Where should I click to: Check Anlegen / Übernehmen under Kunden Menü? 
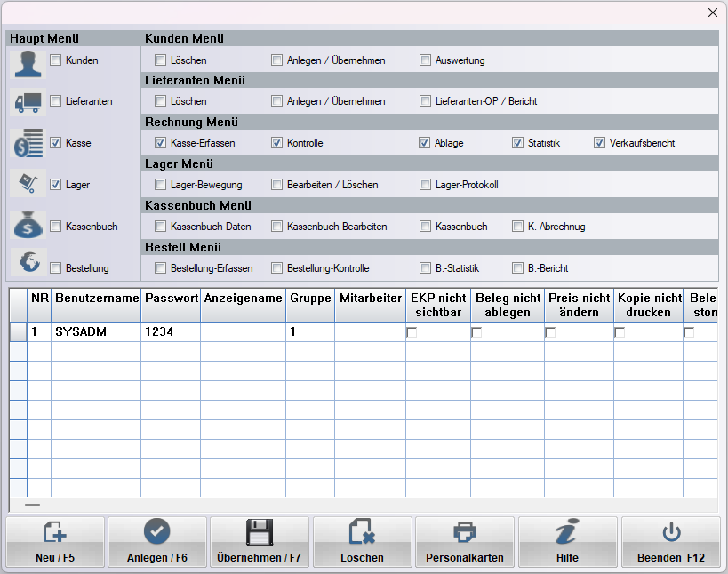277,60
